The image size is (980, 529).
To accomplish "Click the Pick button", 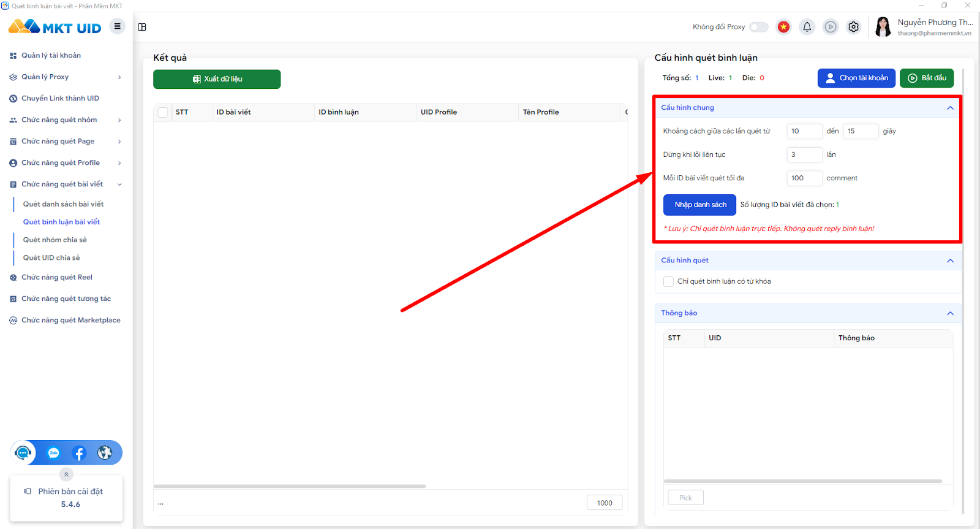I will pos(685,498).
